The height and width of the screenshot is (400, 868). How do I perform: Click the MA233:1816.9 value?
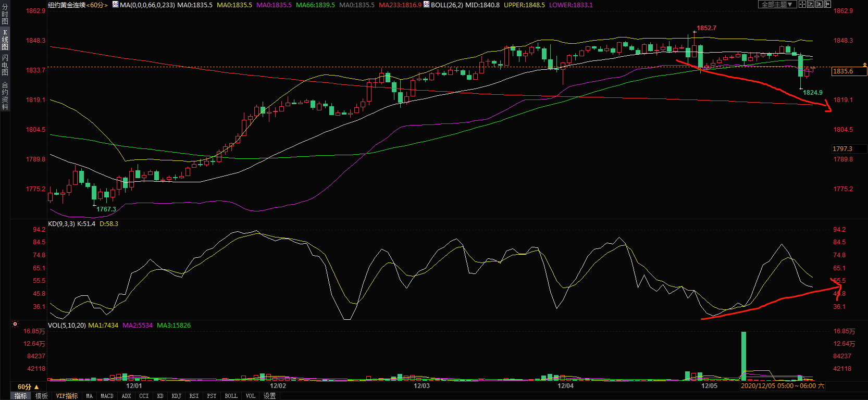(400, 5)
